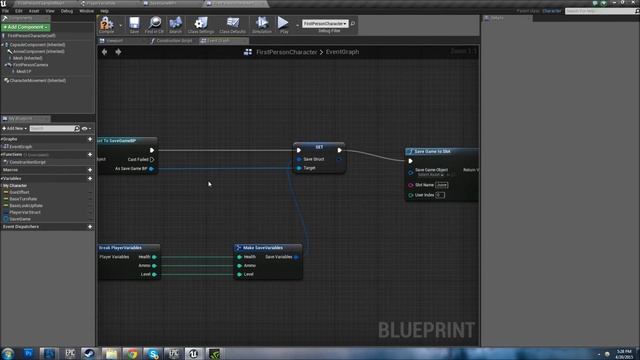The height and width of the screenshot is (360, 640).
Task: Click As Save Game BP output pin
Action: coord(151,169)
